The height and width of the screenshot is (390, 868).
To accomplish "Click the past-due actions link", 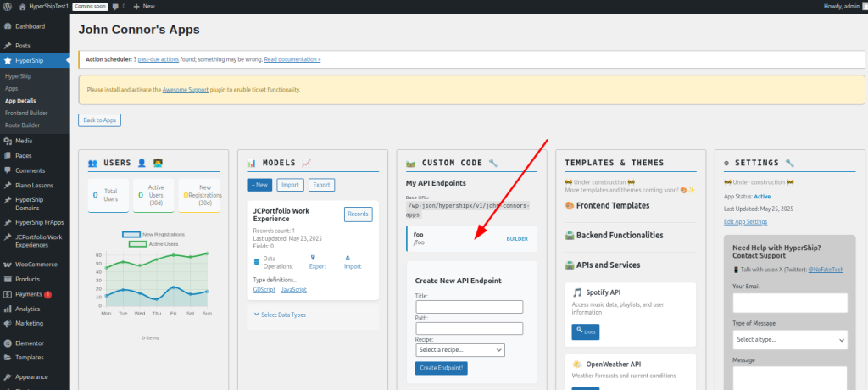I will [x=159, y=58].
